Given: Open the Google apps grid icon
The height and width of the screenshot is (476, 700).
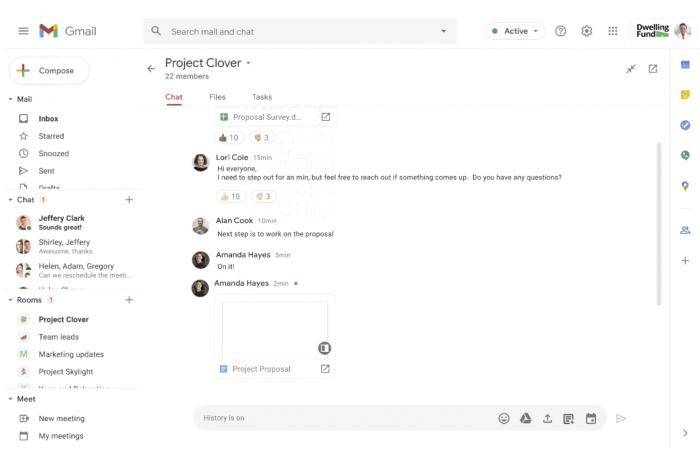Looking at the screenshot, I should [x=612, y=31].
